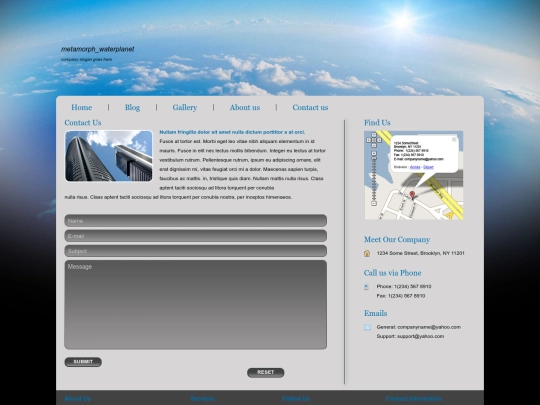This screenshot has height=405, width=540.
Task: Click the map center reset control
Action: click(x=374, y=140)
